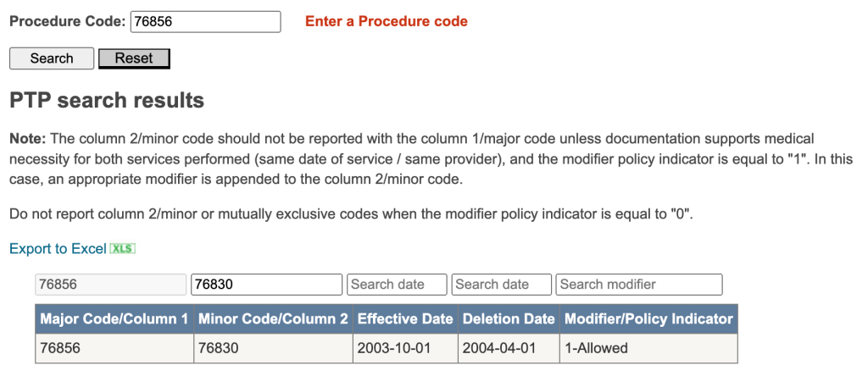Click the 2004-04-01 deletion date cell
The image size is (868, 376).
pyautogui.click(x=509, y=348)
